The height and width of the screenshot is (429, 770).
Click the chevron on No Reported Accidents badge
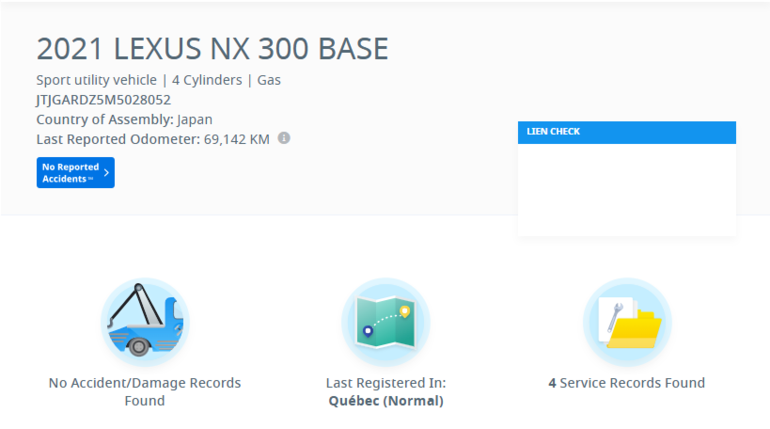[107, 173]
